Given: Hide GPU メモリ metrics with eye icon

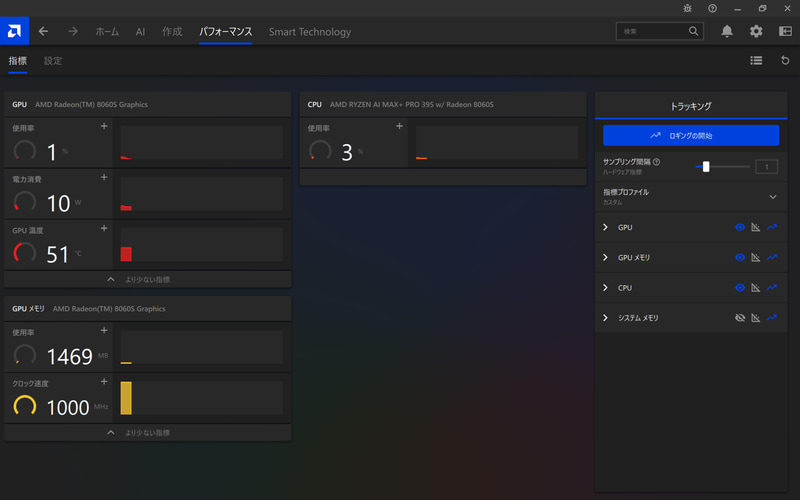Looking at the screenshot, I should pyautogui.click(x=740, y=257).
